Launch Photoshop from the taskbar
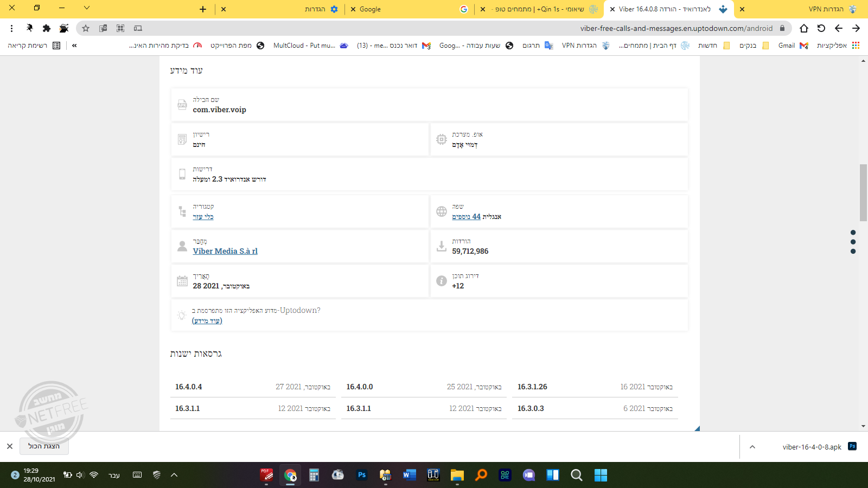Screen dimensions: 868x488 (x=362, y=475)
